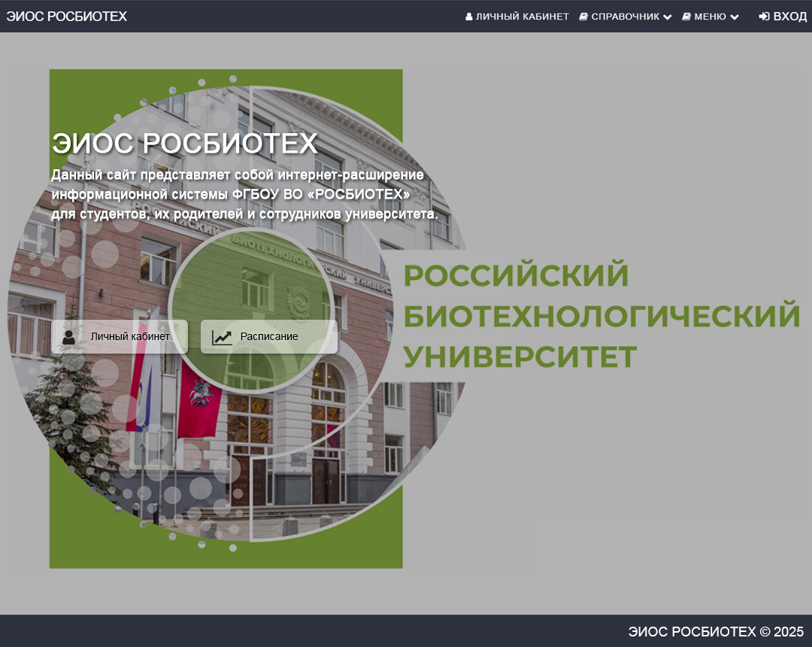Expand the СПРАВОЧНИК dropdown menu
The image size is (812, 647).
pyautogui.click(x=625, y=17)
